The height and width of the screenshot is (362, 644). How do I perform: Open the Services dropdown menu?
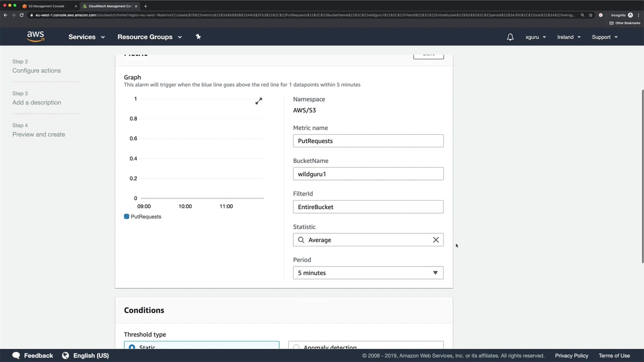[x=87, y=37]
